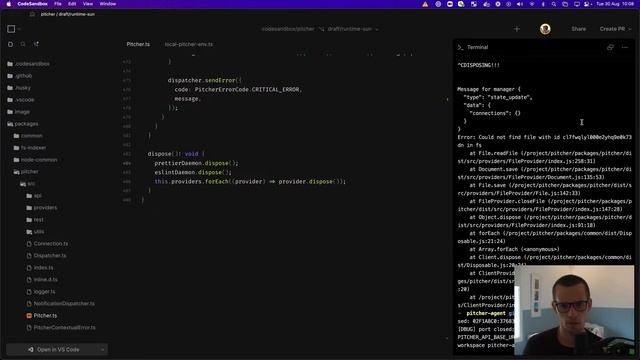Expand the common folder
The width and height of the screenshot is (640, 360).
pyautogui.click(x=28, y=136)
